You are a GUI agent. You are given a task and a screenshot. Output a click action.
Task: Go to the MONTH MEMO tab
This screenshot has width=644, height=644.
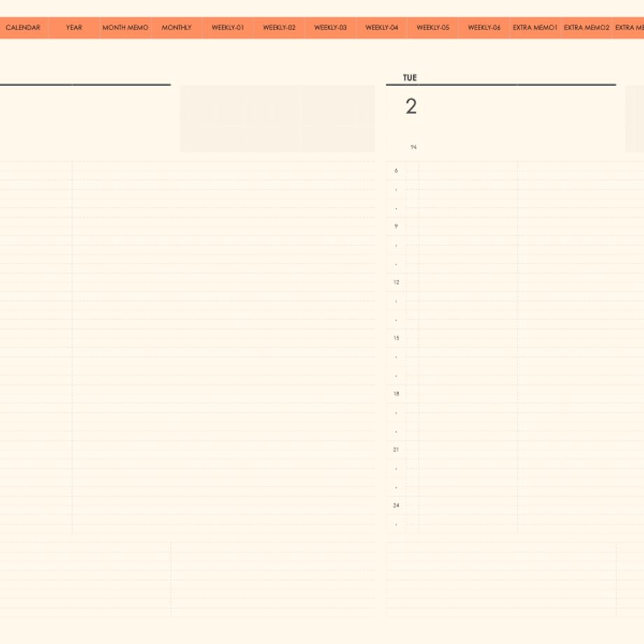125,27
